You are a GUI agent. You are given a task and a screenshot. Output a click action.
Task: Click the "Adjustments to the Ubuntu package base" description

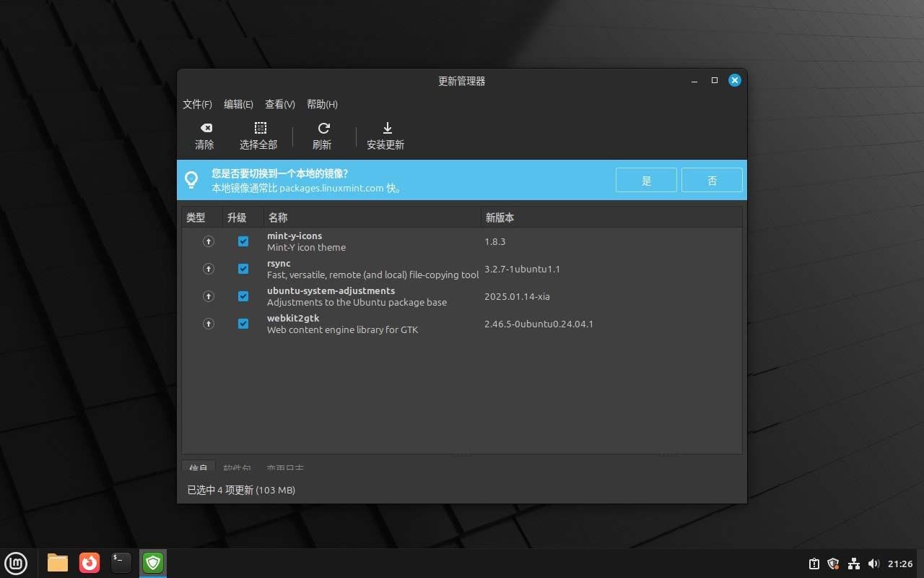(x=357, y=303)
